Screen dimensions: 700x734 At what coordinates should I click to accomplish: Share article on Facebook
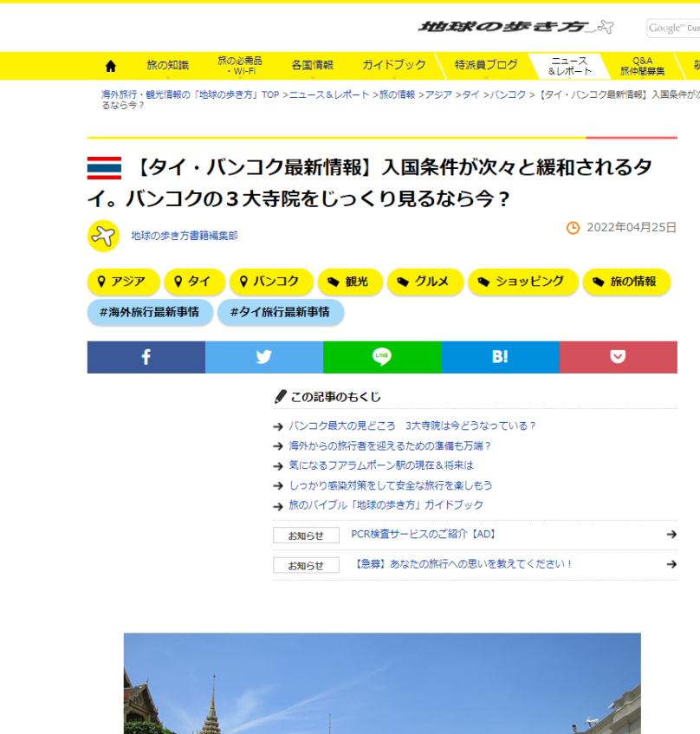(146, 357)
